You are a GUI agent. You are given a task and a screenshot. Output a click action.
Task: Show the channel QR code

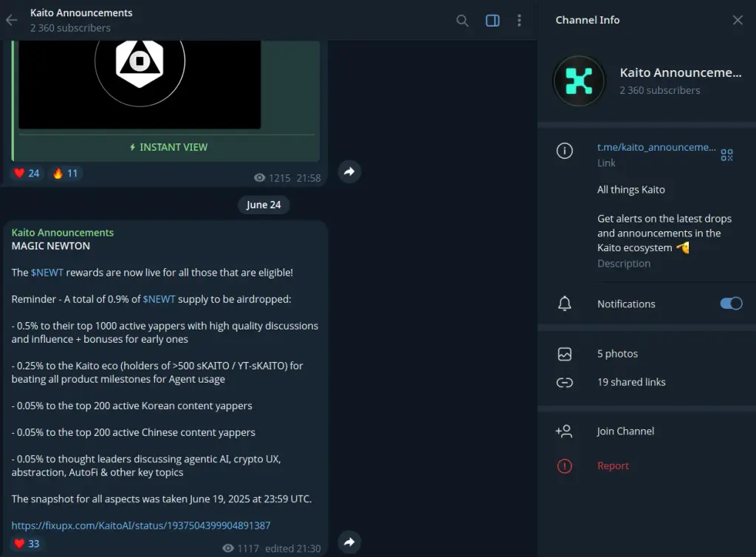726,154
